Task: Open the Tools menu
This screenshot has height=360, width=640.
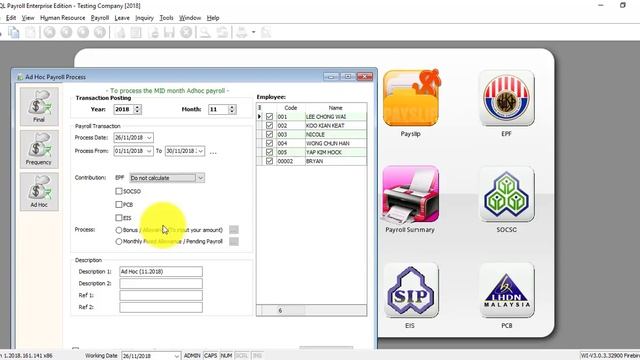Action: 166,18
